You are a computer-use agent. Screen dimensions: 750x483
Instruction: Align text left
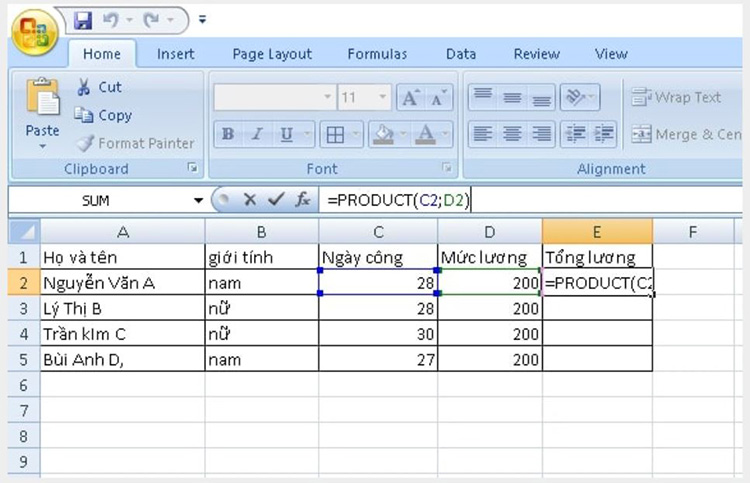(x=483, y=134)
